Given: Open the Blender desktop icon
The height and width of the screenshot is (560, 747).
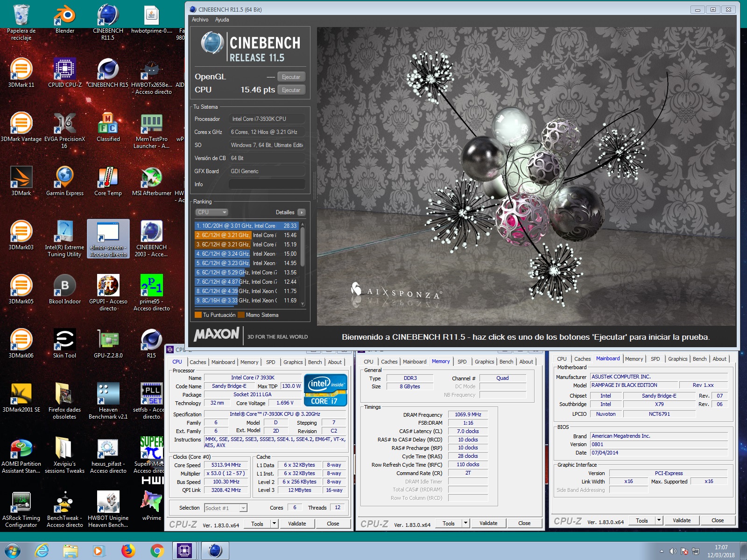Looking at the screenshot, I should click(65, 19).
